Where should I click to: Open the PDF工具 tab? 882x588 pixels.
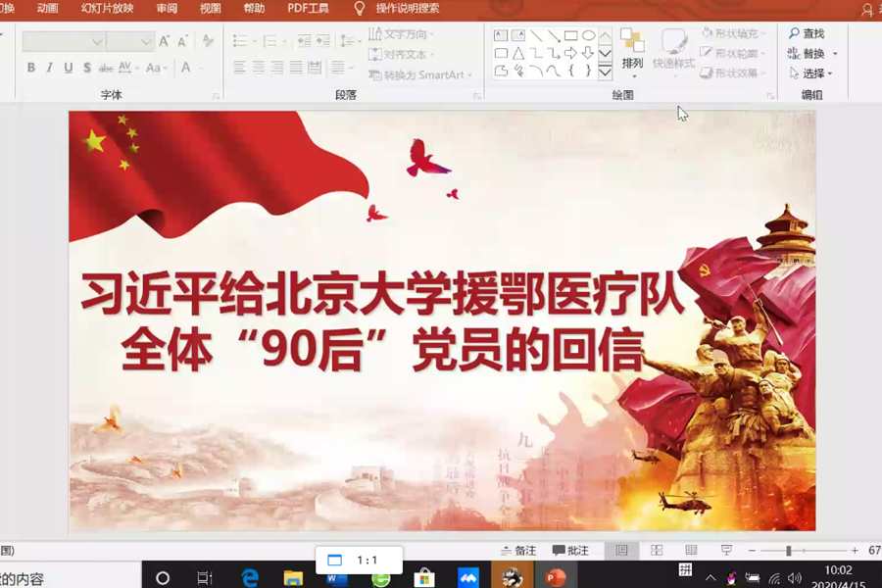click(309, 9)
